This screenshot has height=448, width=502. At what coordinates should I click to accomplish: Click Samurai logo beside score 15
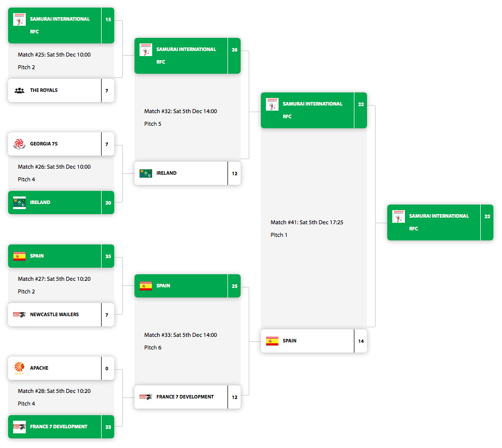pos(19,20)
